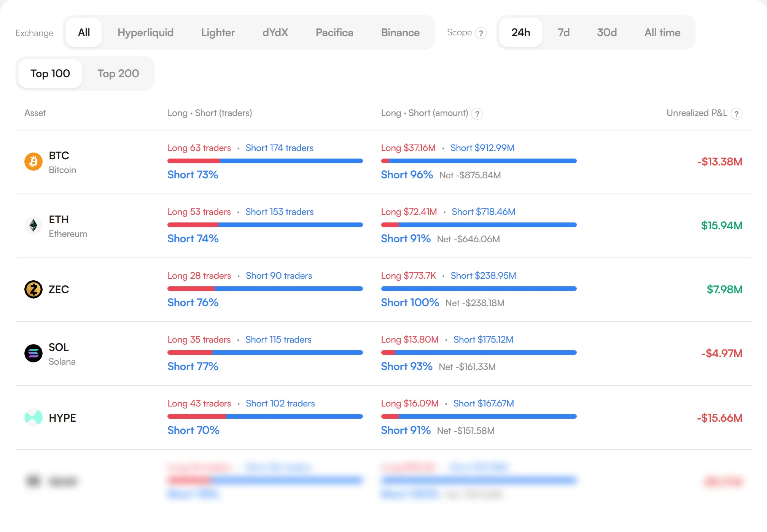Open the Scope help question mark

[481, 33]
